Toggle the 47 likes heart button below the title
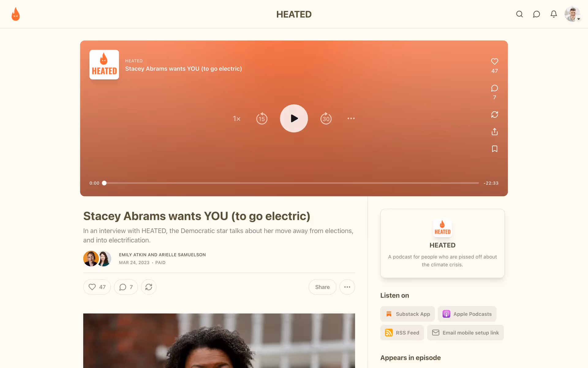588x368 pixels. [97, 287]
